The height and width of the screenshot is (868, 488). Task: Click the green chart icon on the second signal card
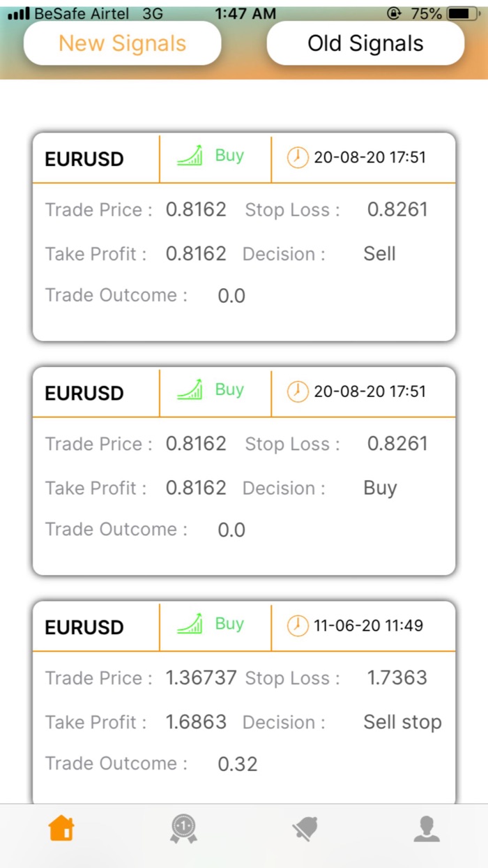[190, 390]
